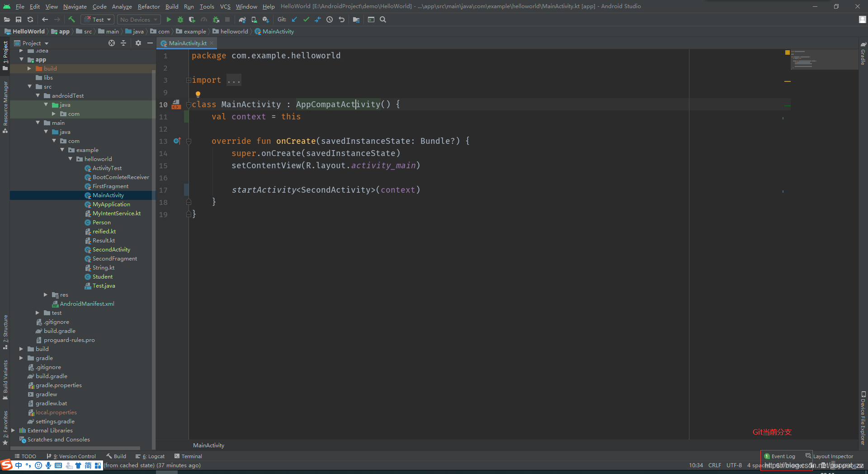Expand the gradle folder
This screenshot has width=868, height=474.
tap(21, 358)
